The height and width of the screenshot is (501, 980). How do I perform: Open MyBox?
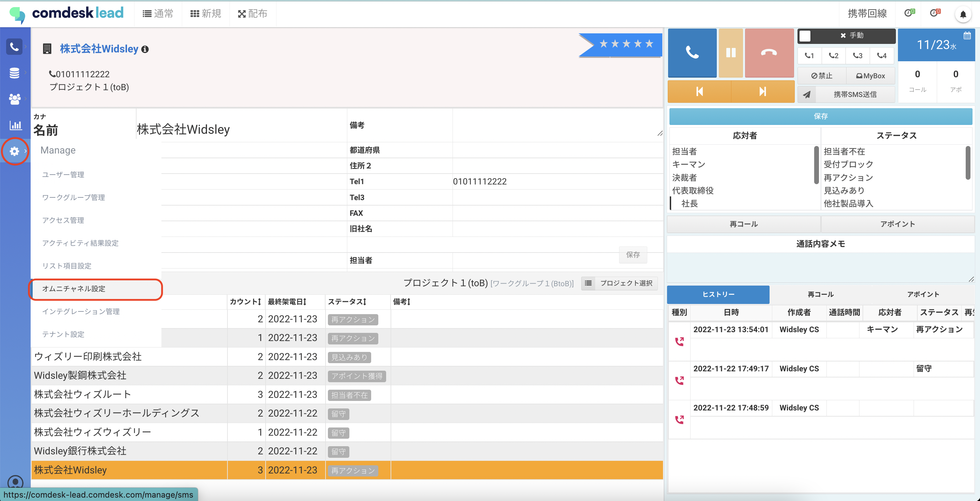[x=870, y=76]
